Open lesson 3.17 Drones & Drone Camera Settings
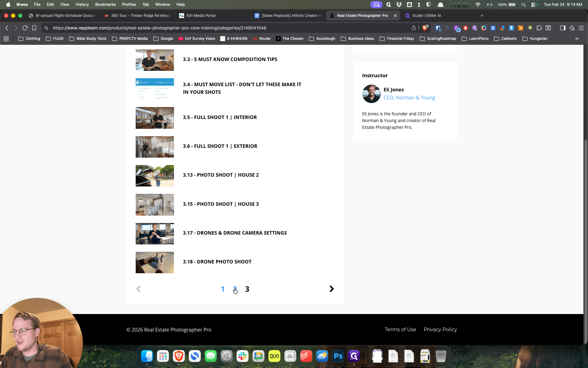The image size is (588, 368). coord(235,233)
